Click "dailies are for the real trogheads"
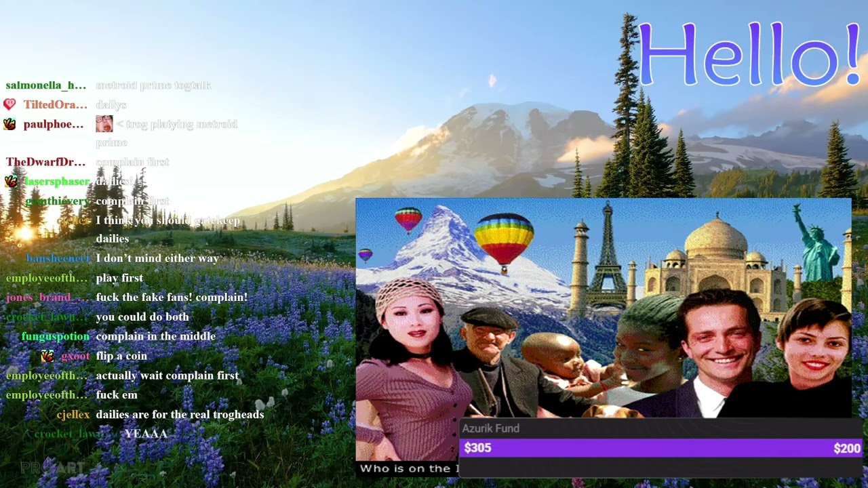 click(x=180, y=414)
